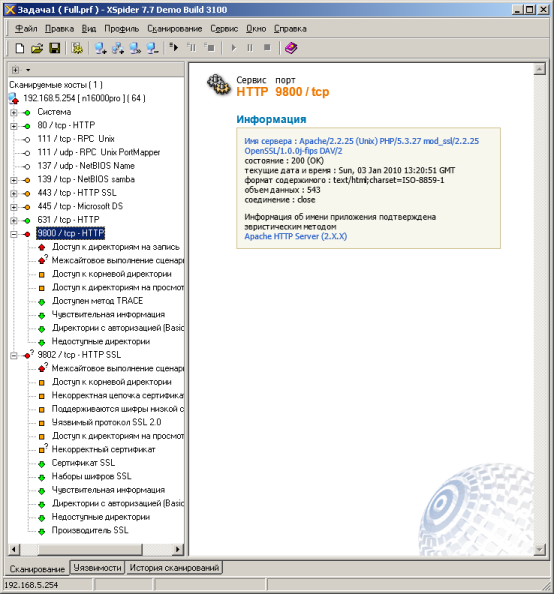
Task: Click the tree expand-all icon above host list
Action: 15,70
